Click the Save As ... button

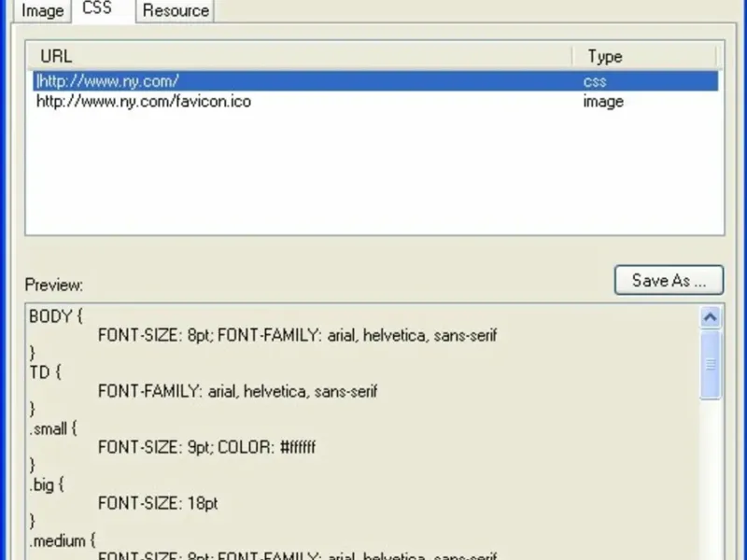pos(669,280)
